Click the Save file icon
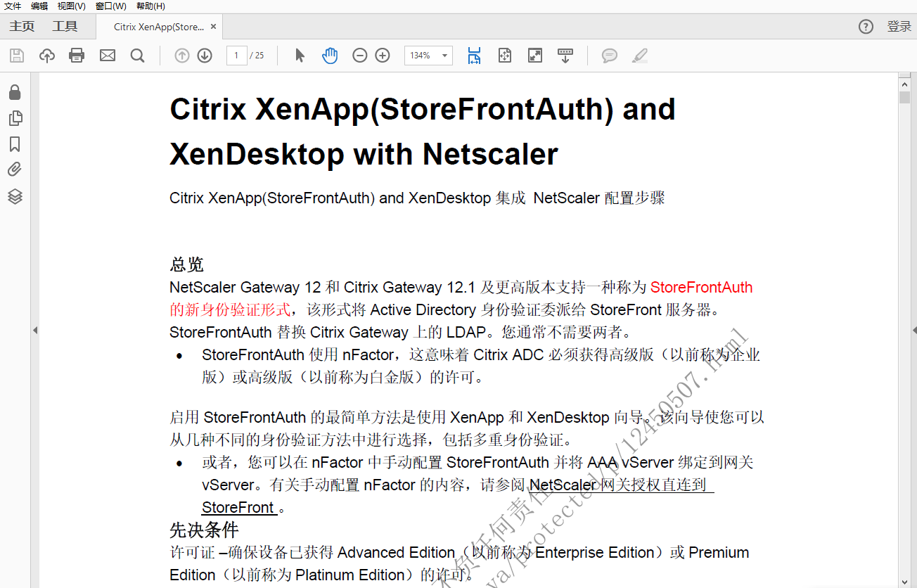The width and height of the screenshot is (917, 588). [17, 56]
